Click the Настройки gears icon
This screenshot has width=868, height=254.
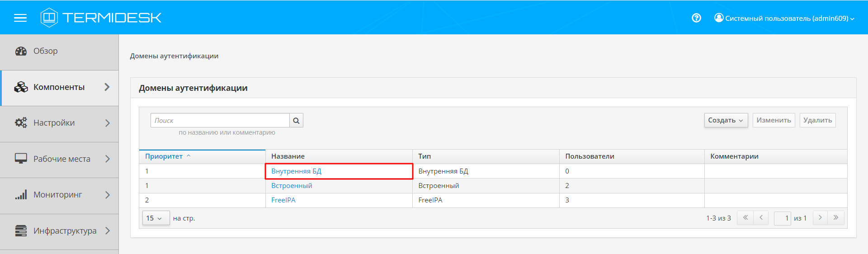click(21, 123)
